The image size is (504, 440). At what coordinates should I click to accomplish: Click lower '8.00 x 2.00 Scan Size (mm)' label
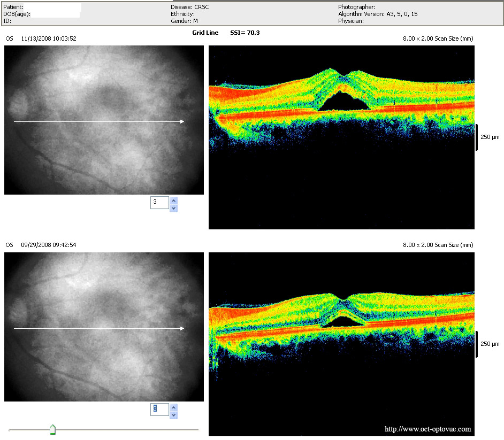pyautogui.click(x=438, y=245)
